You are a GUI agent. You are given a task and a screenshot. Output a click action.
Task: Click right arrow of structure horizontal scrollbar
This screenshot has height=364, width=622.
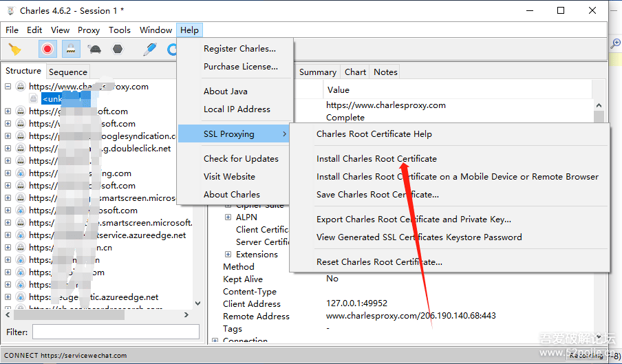pyautogui.click(x=186, y=315)
